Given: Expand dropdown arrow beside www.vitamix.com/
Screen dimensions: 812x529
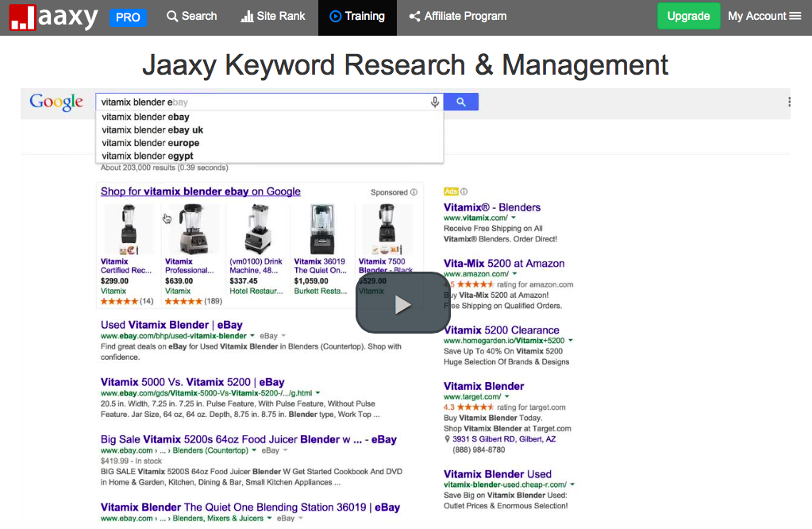Looking at the screenshot, I should pyautogui.click(x=514, y=218).
